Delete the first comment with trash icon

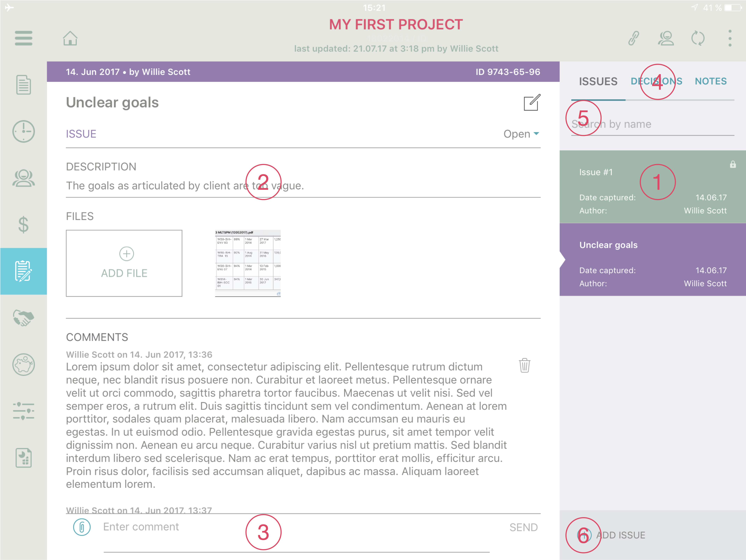[524, 365]
